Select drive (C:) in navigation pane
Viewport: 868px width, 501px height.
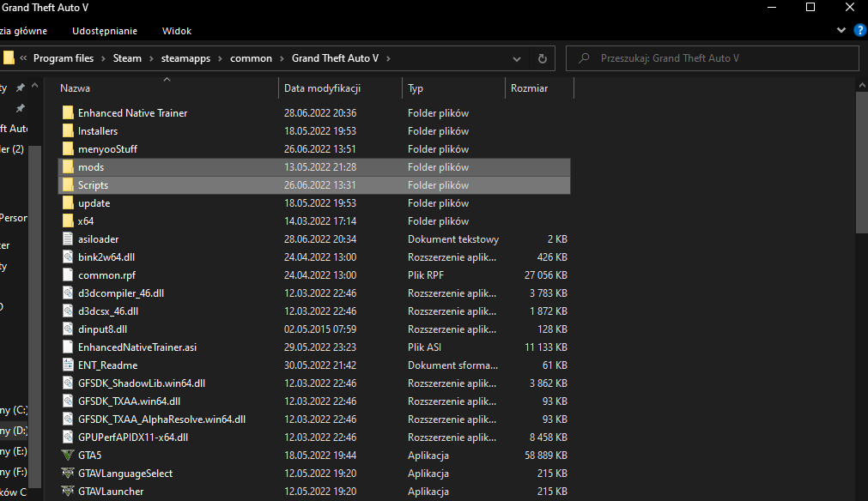[14, 410]
